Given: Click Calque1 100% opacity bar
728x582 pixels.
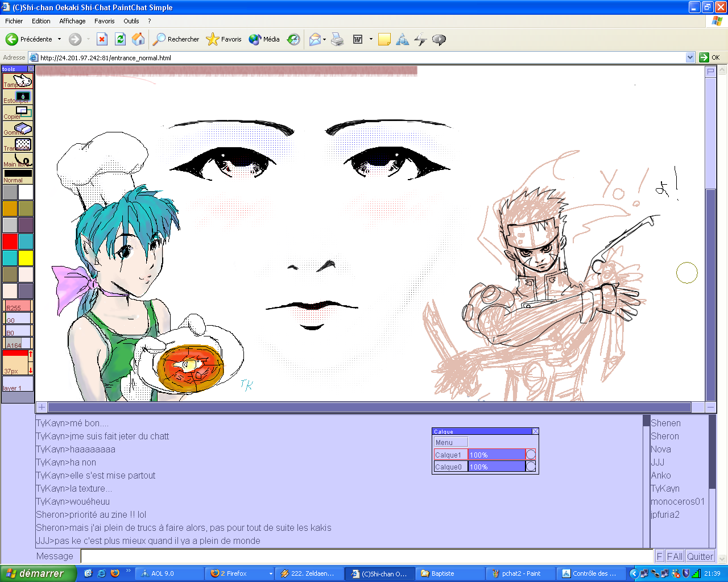Looking at the screenshot, I should [497, 455].
